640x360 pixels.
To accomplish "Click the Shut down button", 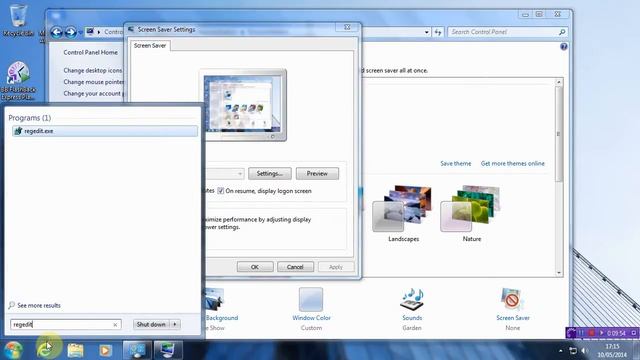I will click(x=151, y=324).
